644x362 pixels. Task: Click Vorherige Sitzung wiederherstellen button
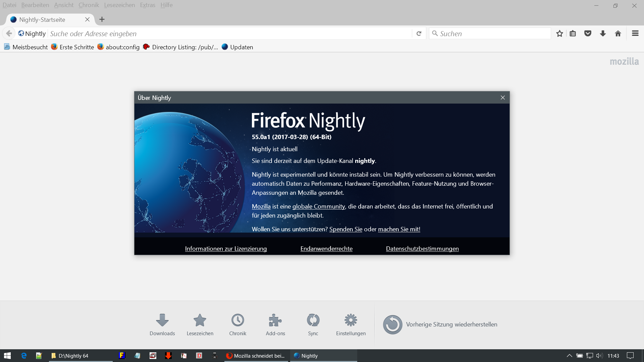(x=440, y=324)
